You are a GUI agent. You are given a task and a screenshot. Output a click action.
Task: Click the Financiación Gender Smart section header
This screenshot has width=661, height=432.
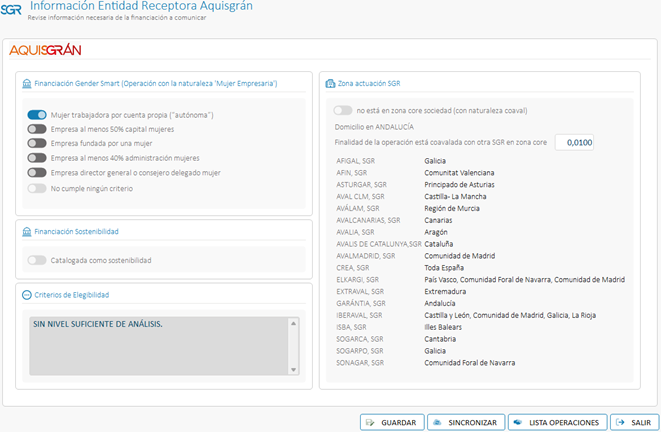[156, 83]
